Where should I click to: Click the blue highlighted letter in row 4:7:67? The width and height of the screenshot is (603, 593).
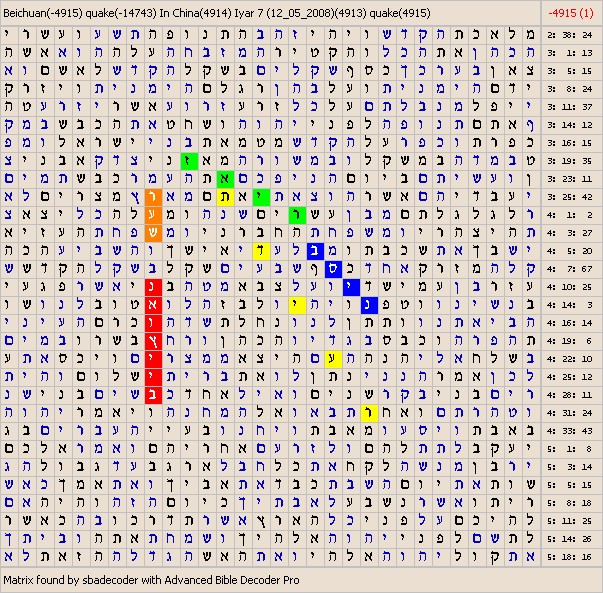click(333, 269)
